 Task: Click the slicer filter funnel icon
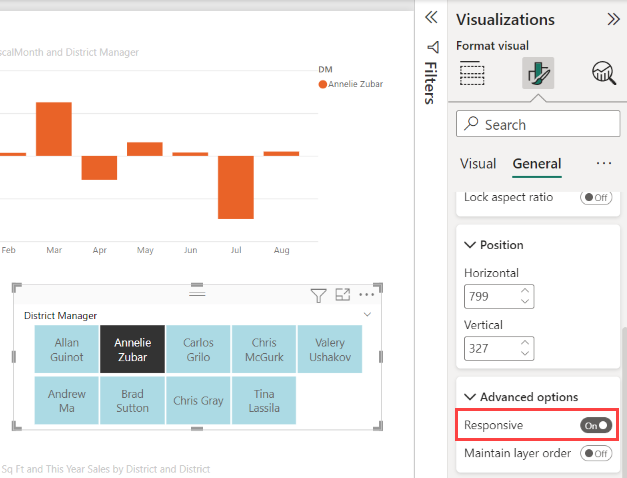point(318,296)
